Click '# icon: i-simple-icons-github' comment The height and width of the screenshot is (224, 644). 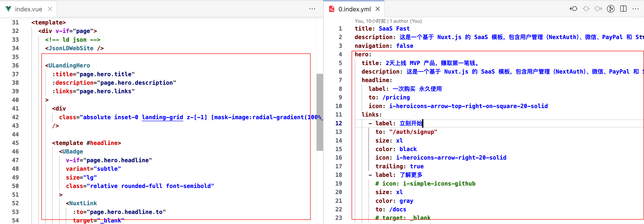425,184
